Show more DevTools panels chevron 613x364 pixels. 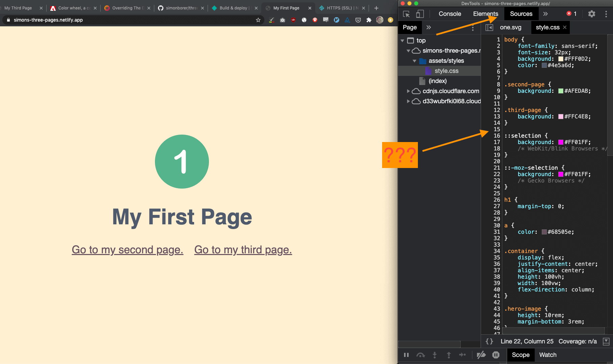click(545, 14)
